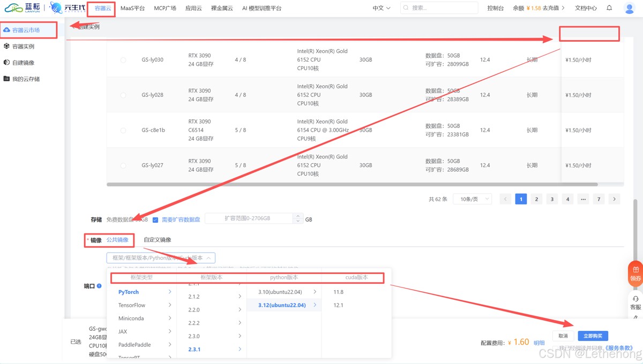Image resolution: width=643 pixels, height=364 pixels.
Task: Switch to the 自定义镜像 tab
Action: pyautogui.click(x=158, y=240)
